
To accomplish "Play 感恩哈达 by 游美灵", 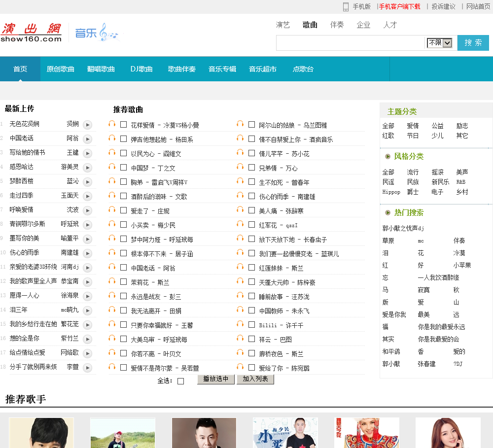I will coord(87,168).
